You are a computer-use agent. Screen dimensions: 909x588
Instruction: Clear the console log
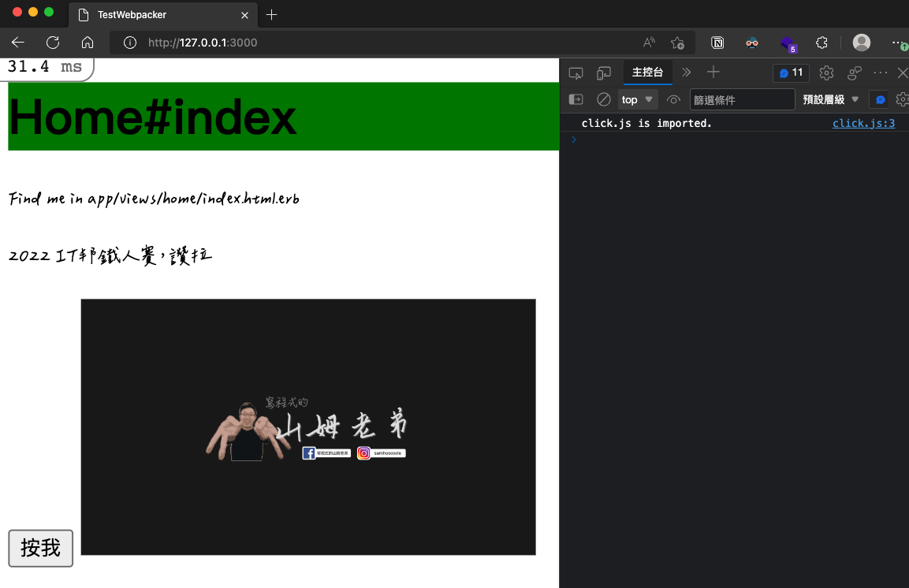point(603,99)
